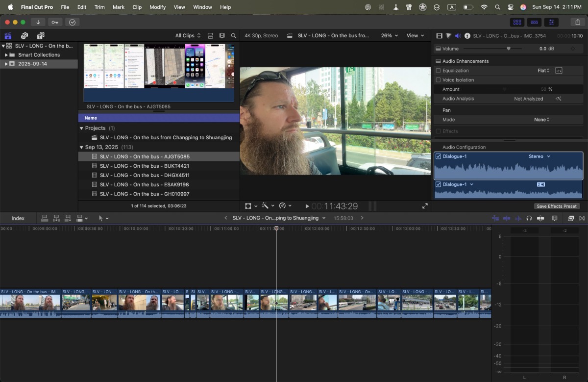588x382 pixels.
Task: Enter viewer full screen playback
Action: (x=425, y=206)
